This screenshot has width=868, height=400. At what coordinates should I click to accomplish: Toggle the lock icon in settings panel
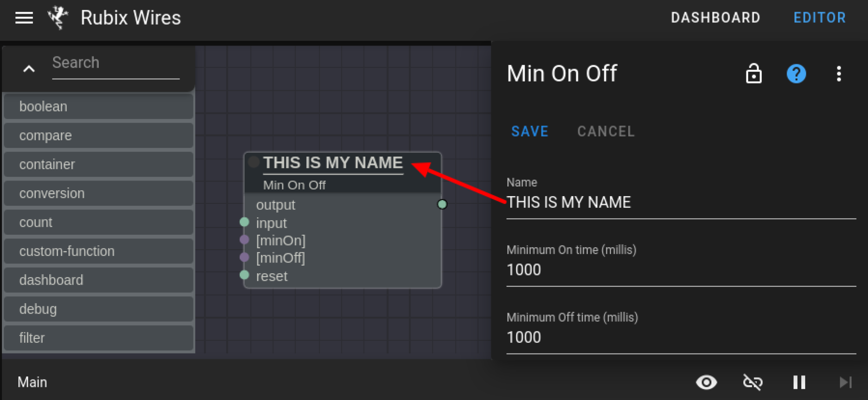(x=754, y=73)
